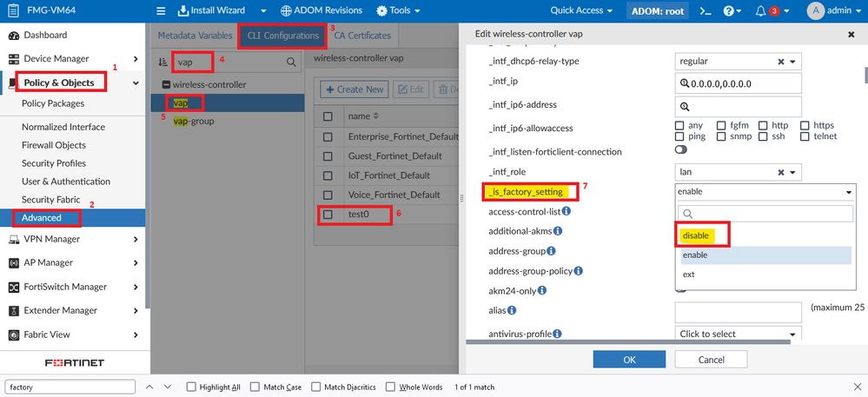The image size is (868, 397).
Task: Click the dropdown option search field
Action: pos(766,214)
